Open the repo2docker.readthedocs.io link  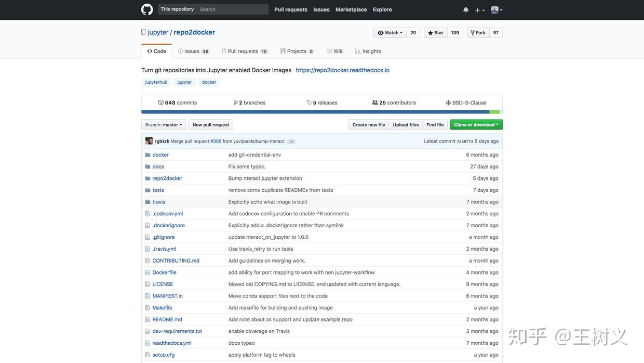343,70
